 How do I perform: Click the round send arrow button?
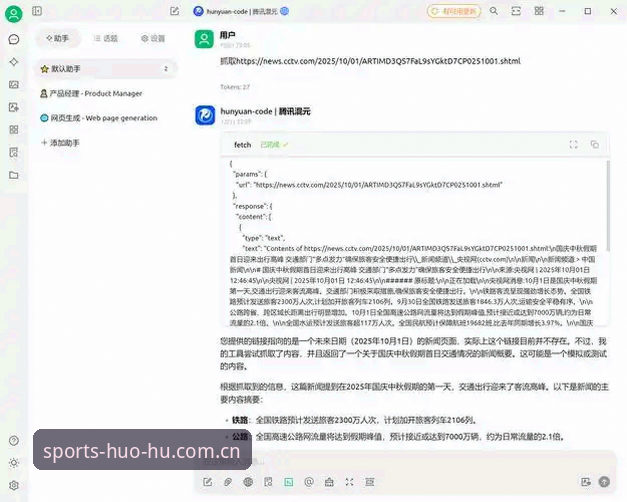coord(604,482)
